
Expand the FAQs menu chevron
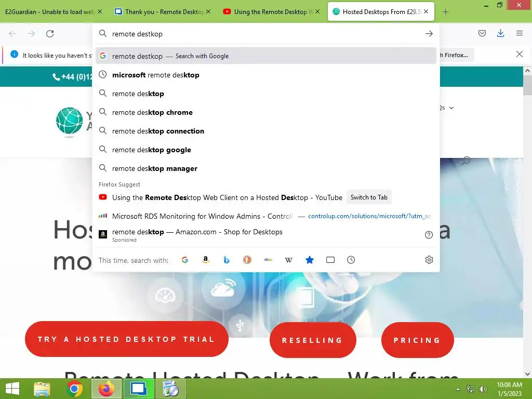point(451,108)
